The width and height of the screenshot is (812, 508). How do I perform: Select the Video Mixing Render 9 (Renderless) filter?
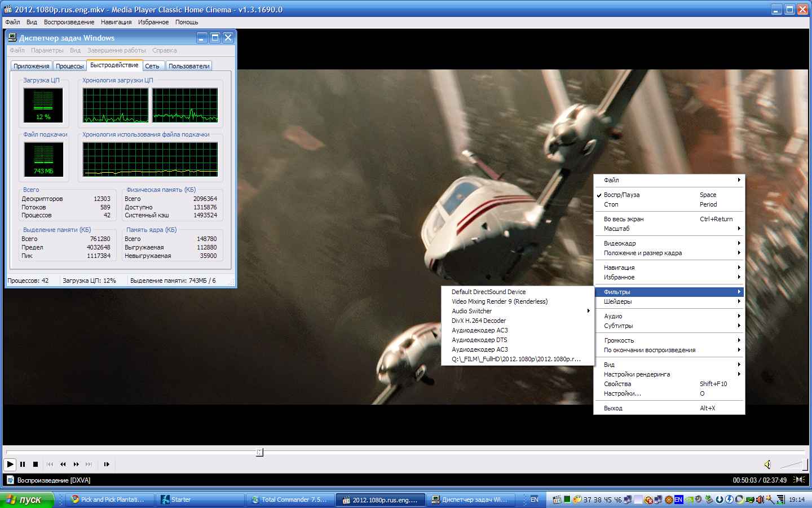point(517,301)
